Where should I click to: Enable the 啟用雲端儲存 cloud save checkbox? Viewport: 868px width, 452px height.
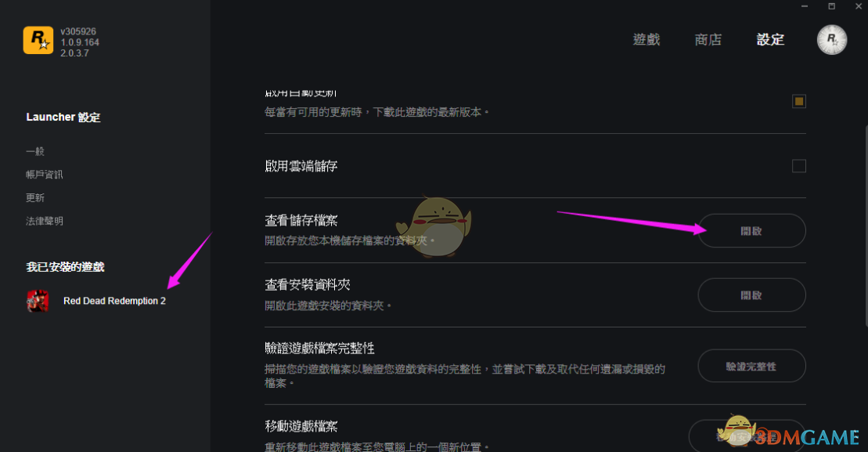tap(798, 165)
